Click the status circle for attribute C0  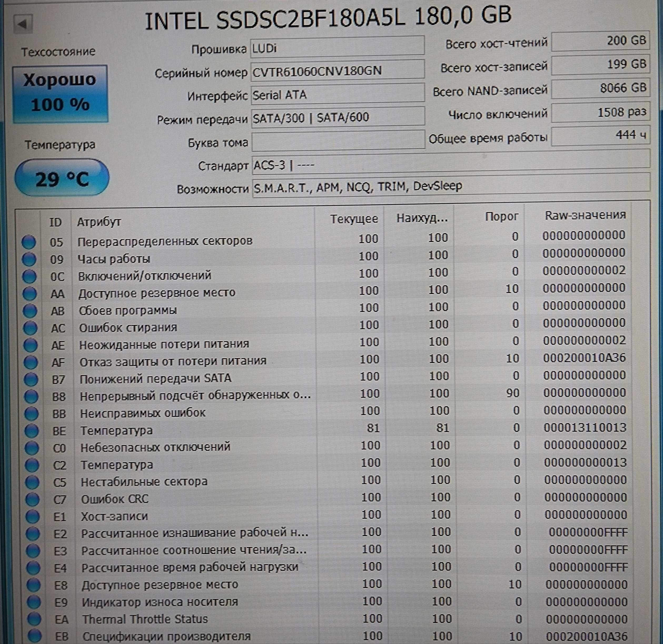(x=32, y=448)
